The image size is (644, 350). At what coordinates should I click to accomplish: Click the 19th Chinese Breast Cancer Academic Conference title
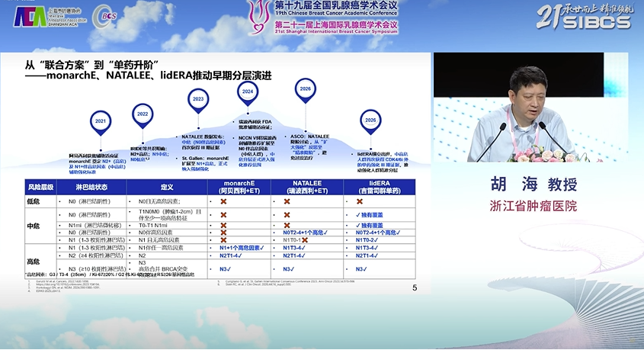[336, 13]
